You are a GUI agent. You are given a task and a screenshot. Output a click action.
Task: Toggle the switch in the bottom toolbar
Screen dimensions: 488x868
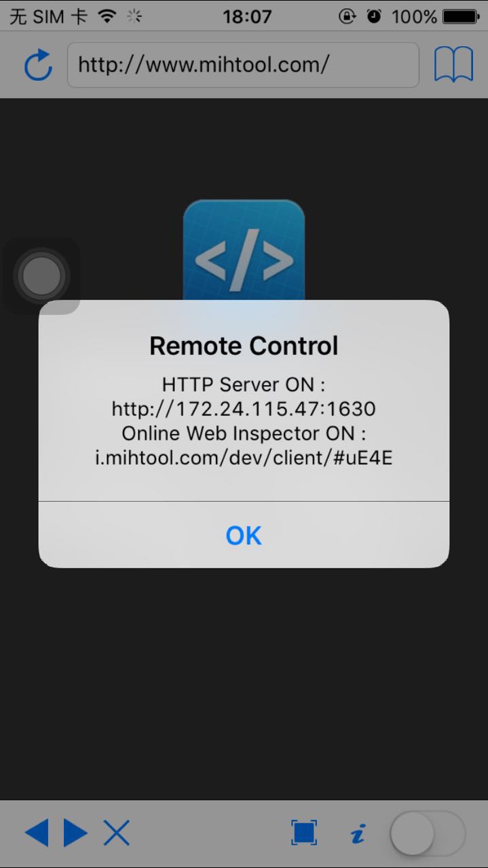tap(428, 833)
